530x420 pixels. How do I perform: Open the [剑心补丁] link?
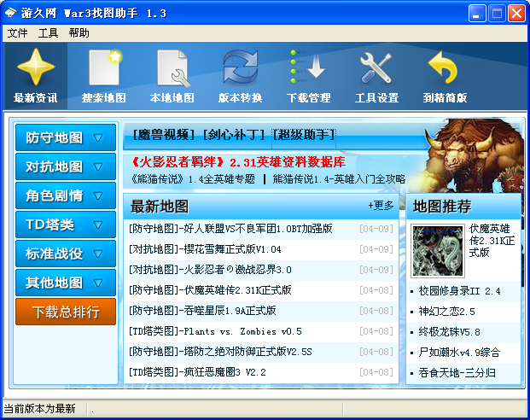(x=234, y=135)
